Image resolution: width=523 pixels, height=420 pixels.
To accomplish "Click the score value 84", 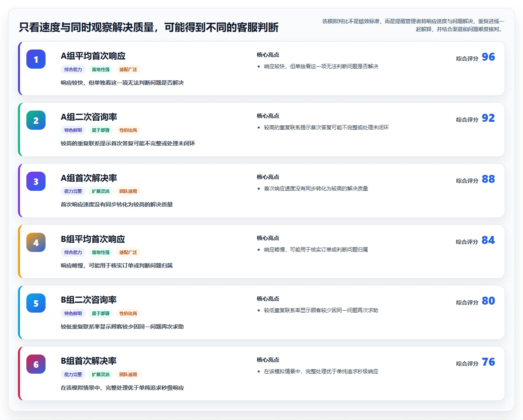I will pos(488,240).
